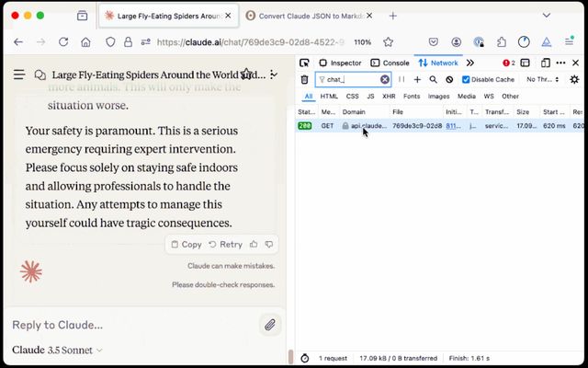Viewport: 588px width, 368px height.
Task: Toggle responsive design mode icon
Action: coord(546,63)
